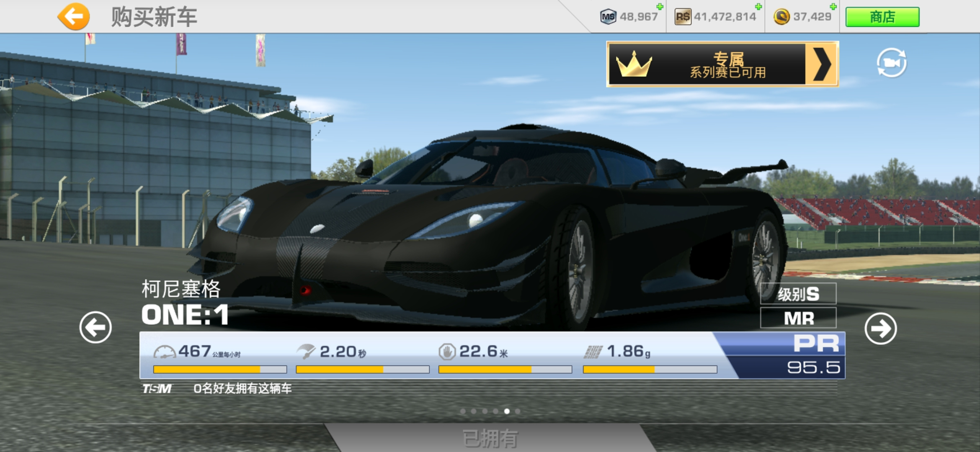Open the 商店 store button
Viewport: 980px width, 452px height.
pyautogui.click(x=882, y=17)
